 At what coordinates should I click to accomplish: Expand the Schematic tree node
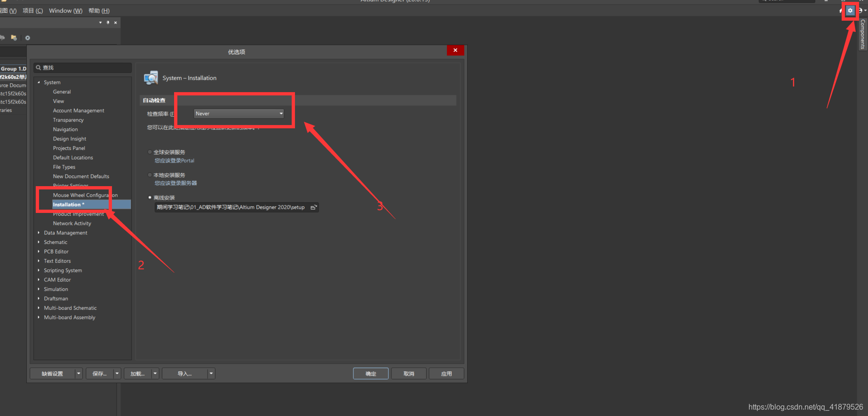pos(39,242)
